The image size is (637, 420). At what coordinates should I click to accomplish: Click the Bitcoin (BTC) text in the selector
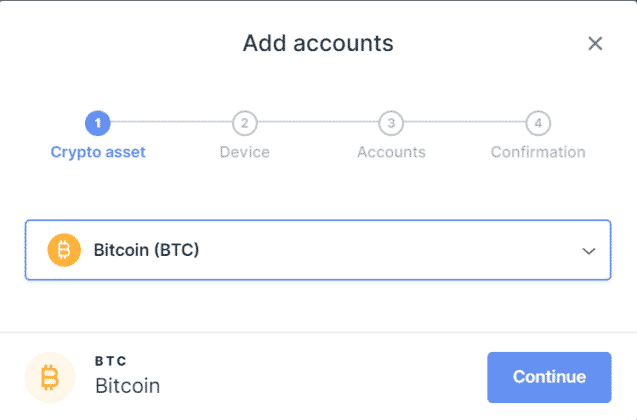(146, 250)
